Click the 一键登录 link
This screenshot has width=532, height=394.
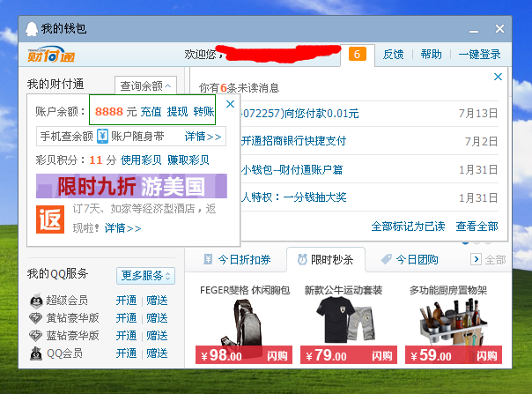(479, 55)
